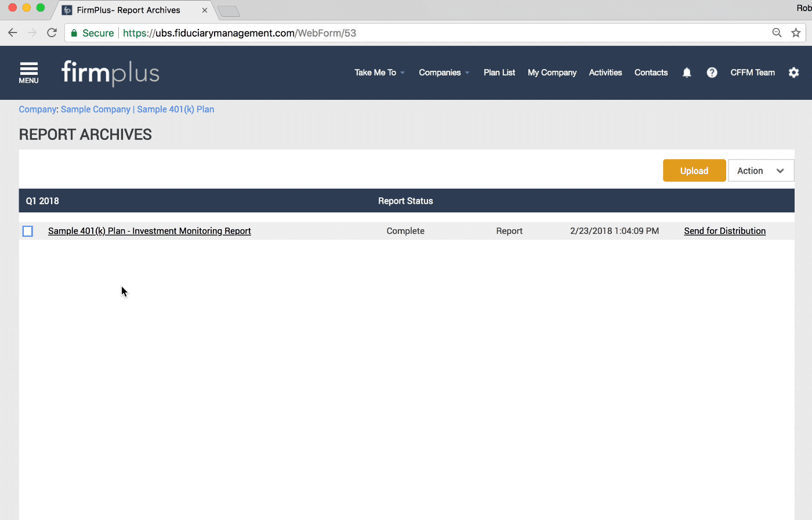Screen dimensions: 812x520
Task: Click the Q1 2018 section header
Action: tap(42, 201)
